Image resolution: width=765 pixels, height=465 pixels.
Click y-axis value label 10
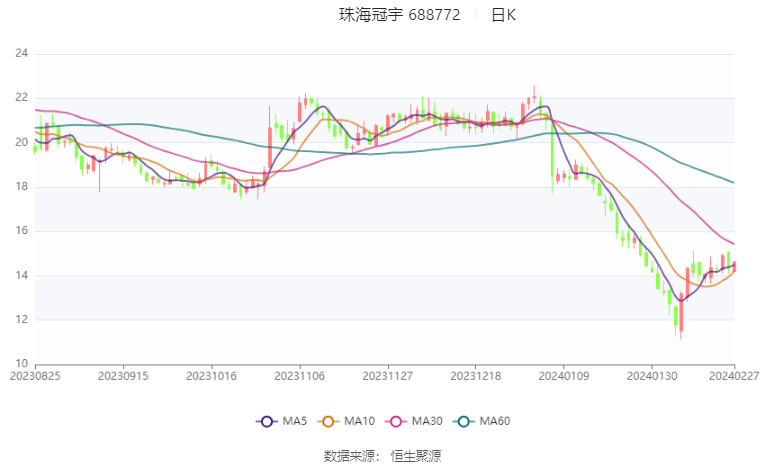coord(21,364)
